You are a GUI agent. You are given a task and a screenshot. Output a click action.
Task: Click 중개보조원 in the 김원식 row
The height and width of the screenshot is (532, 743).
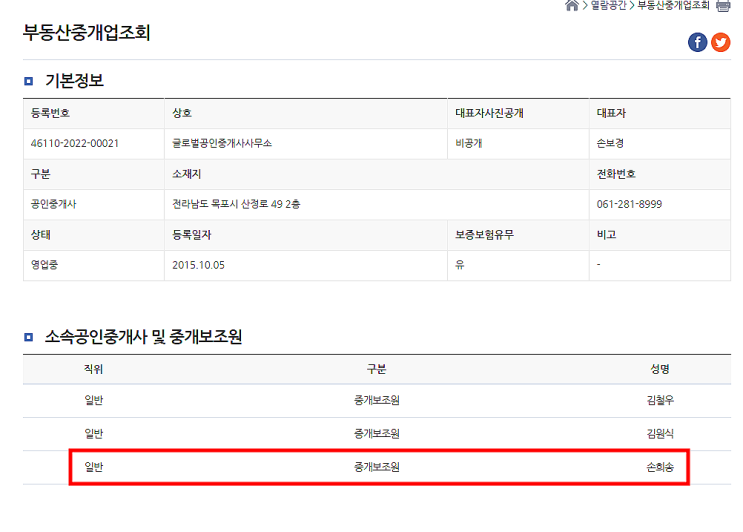[377, 433]
